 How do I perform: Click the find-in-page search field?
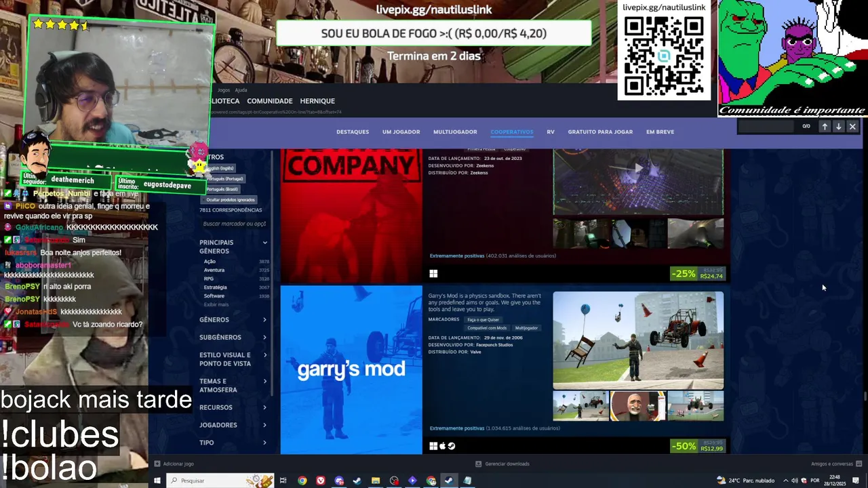coord(766,126)
